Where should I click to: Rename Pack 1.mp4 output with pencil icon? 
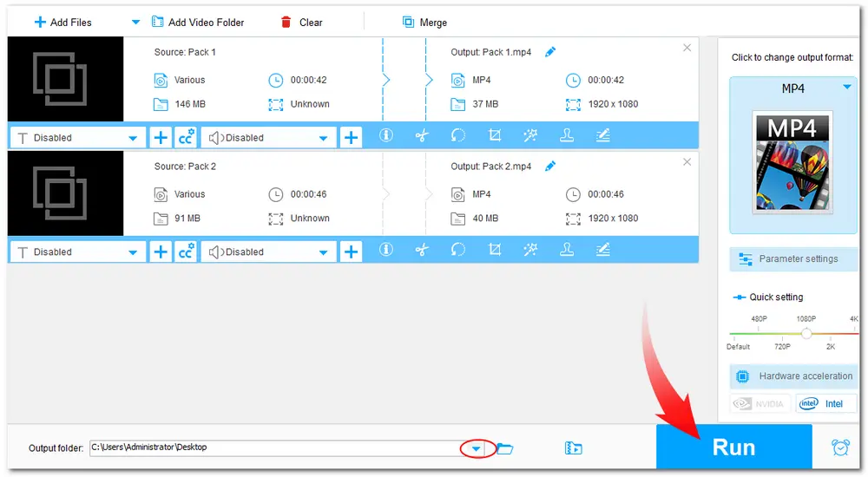(x=549, y=52)
